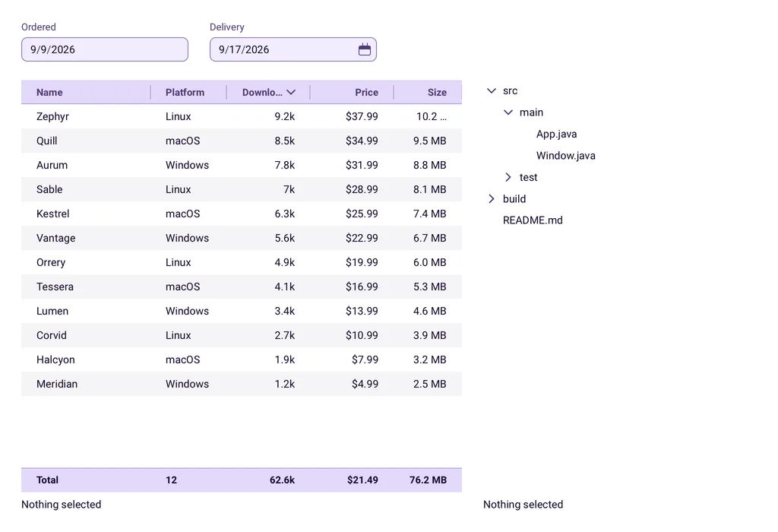Expand the test folder chevron
This screenshot has height=532, width=778.
[x=508, y=177]
